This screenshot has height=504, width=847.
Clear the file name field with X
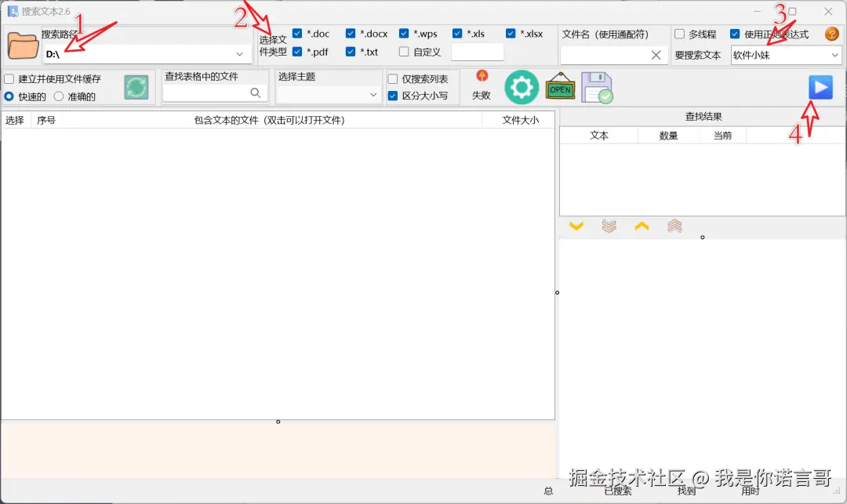656,55
